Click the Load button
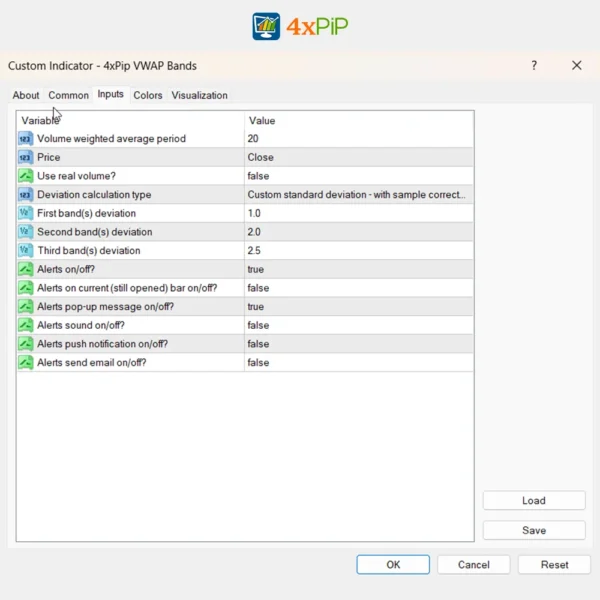 [x=533, y=501]
